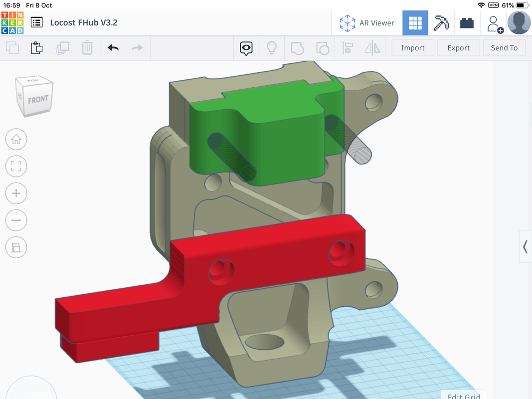
Task: Click the Send To button
Action: (x=504, y=48)
